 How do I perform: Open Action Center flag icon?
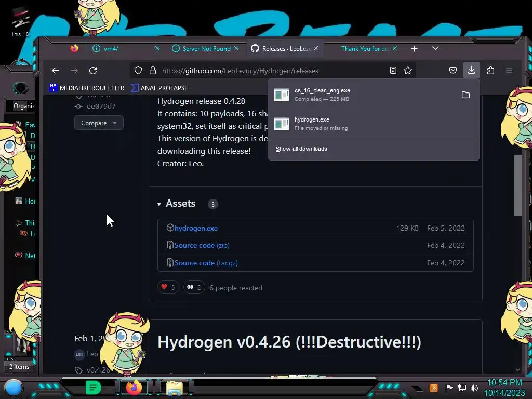(449, 388)
